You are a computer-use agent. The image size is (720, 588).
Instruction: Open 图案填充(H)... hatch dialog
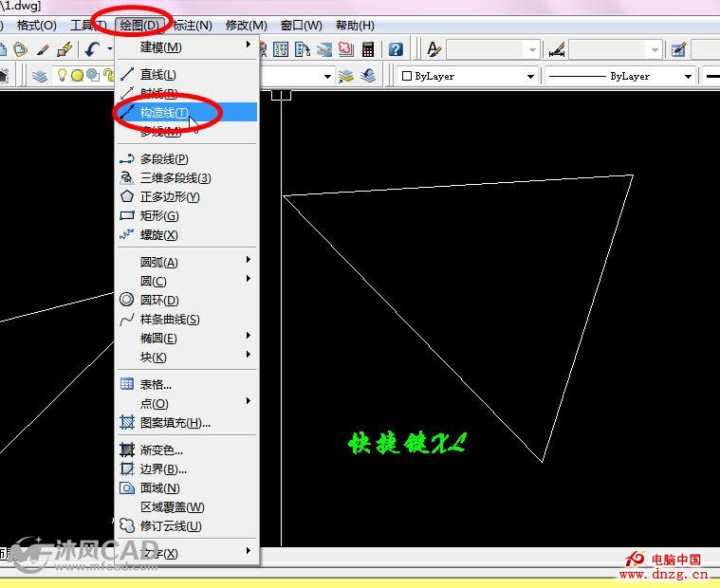pos(187,422)
